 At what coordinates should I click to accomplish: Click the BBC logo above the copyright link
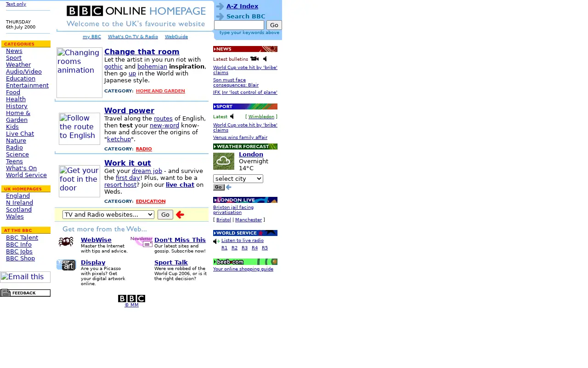click(x=131, y=299)
